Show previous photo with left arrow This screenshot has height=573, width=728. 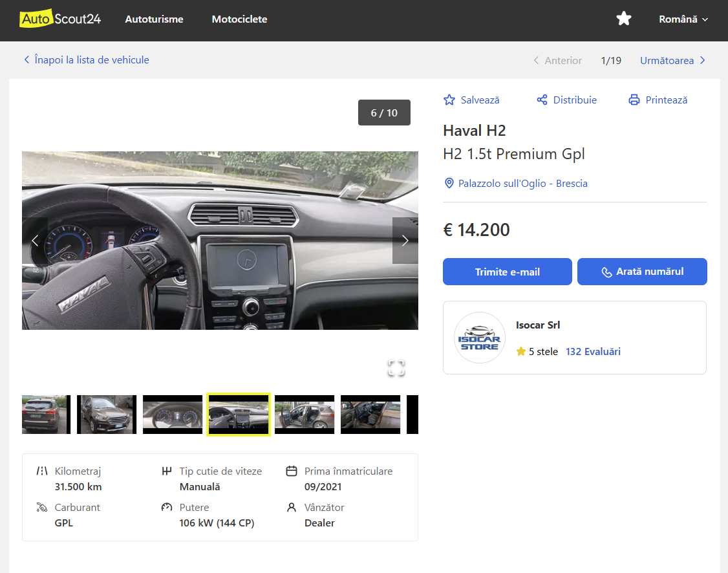pos(35,241)
